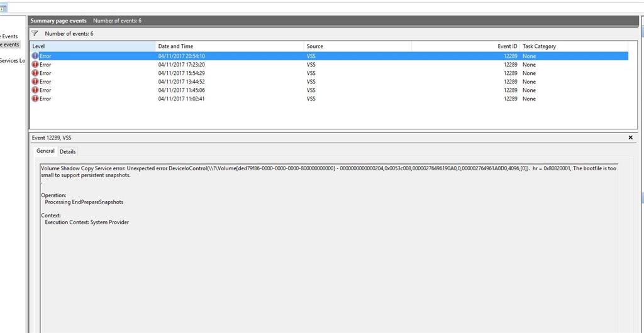The width and height of the screenshot is (644, 333).
Task: Click Event ID 12289 in 15:54:29 row
Action: (511, 73)
